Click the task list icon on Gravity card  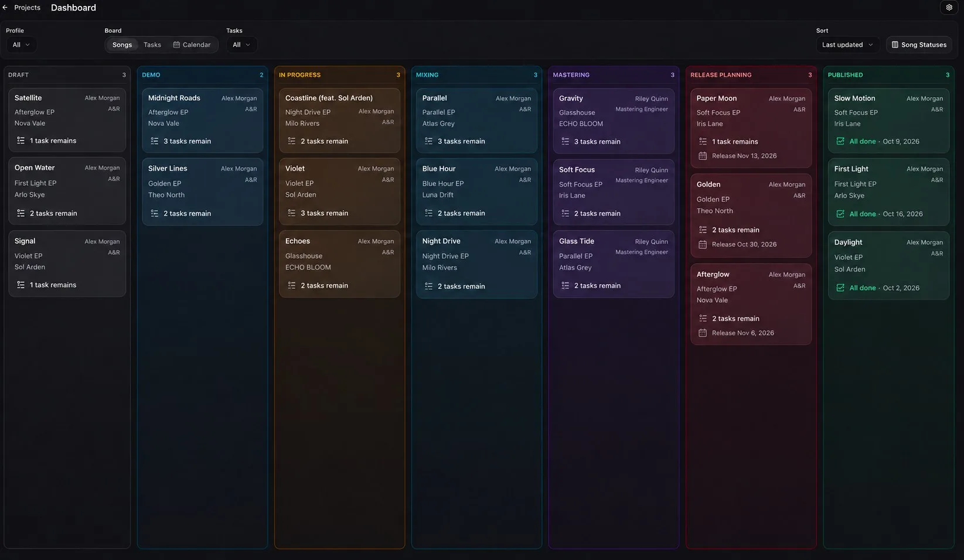tap(566, 141)
